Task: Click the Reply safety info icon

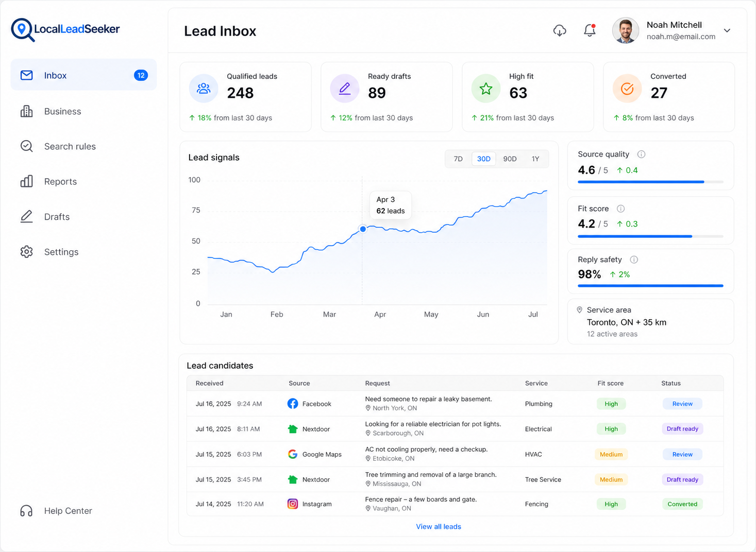Action: (634, 260)
